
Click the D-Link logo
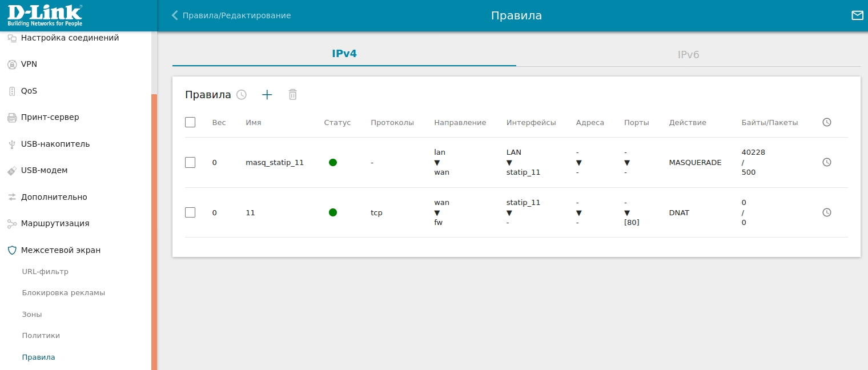[x=45, y=15]
